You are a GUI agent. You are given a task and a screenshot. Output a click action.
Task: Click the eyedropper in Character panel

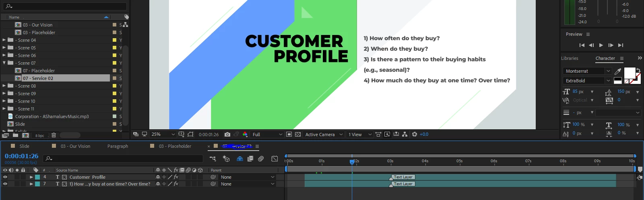(618, 71)
